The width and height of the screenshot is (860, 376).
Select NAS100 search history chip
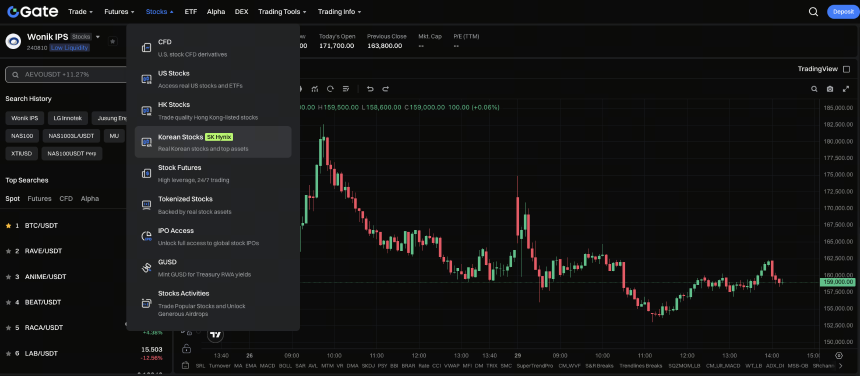tap(21, 135)
